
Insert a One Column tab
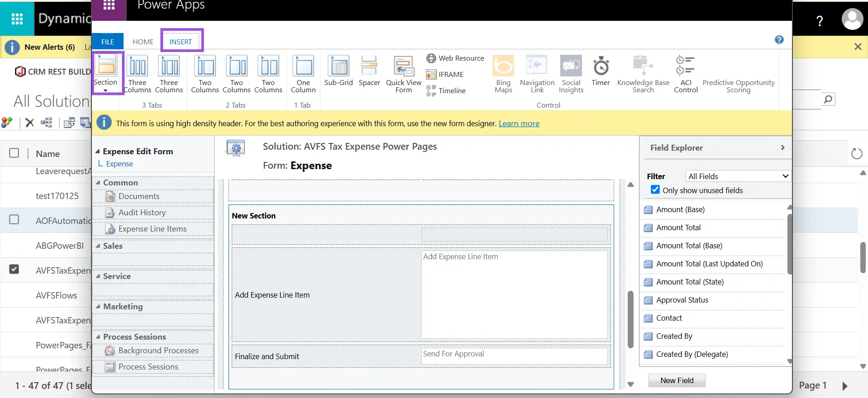point(303,74)
